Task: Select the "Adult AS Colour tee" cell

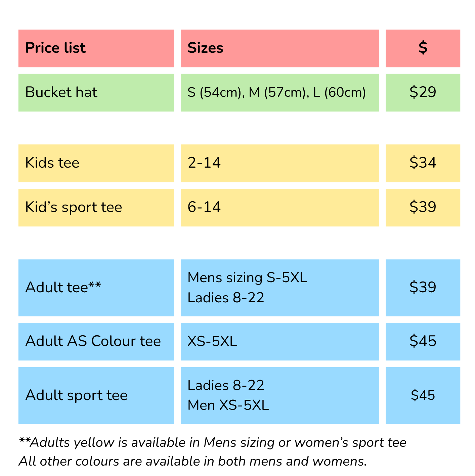Action: (96, 341)
